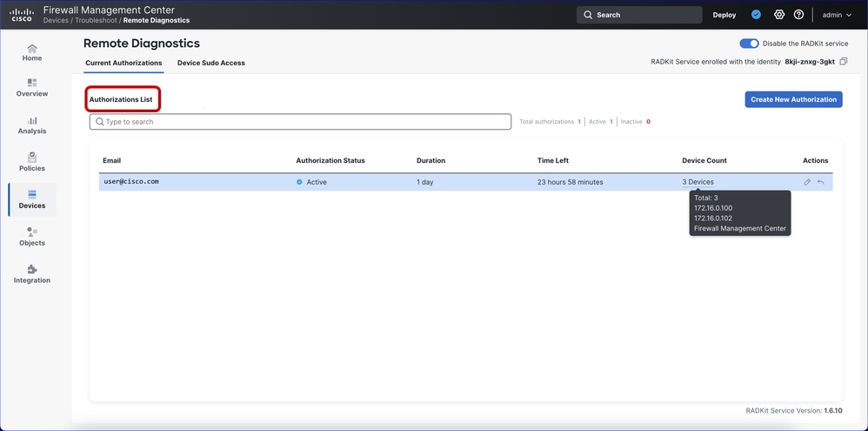Open the help question mark icon
The height and width of the screenshot is (431, 868).
798,15
